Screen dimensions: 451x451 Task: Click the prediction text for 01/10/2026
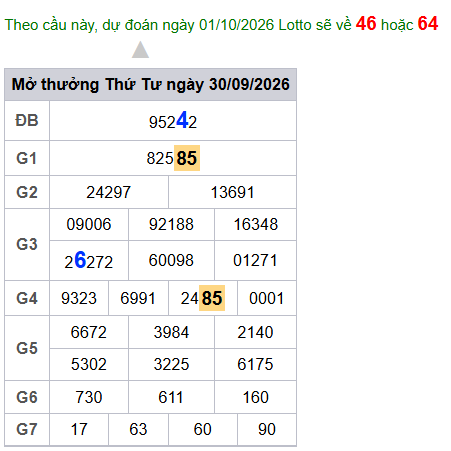click(x=221, y=24)
